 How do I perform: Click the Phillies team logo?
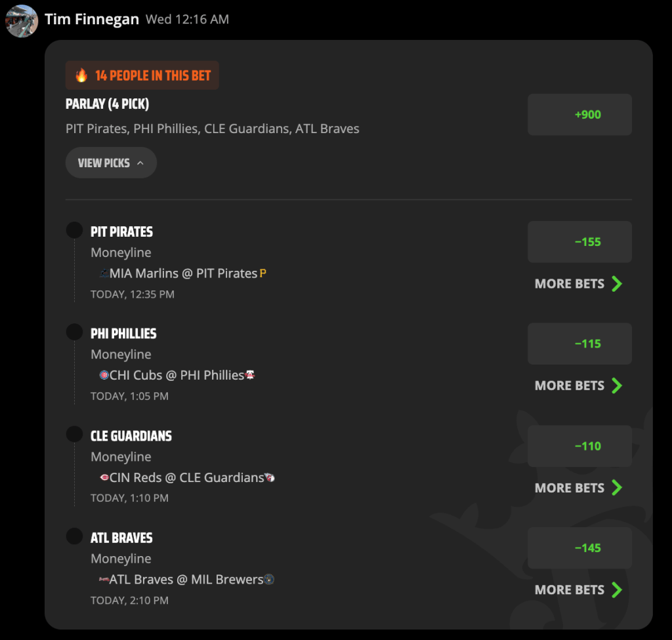pos(250,375)
